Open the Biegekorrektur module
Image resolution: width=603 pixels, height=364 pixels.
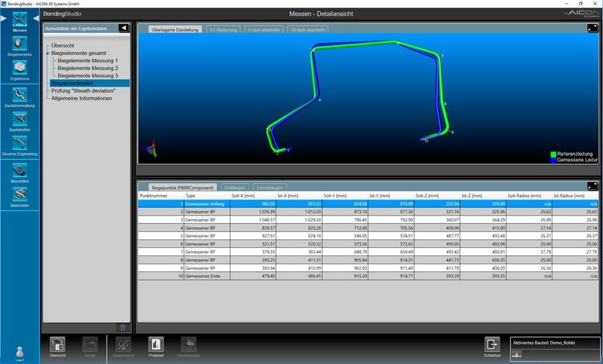(x=20, y=44)
